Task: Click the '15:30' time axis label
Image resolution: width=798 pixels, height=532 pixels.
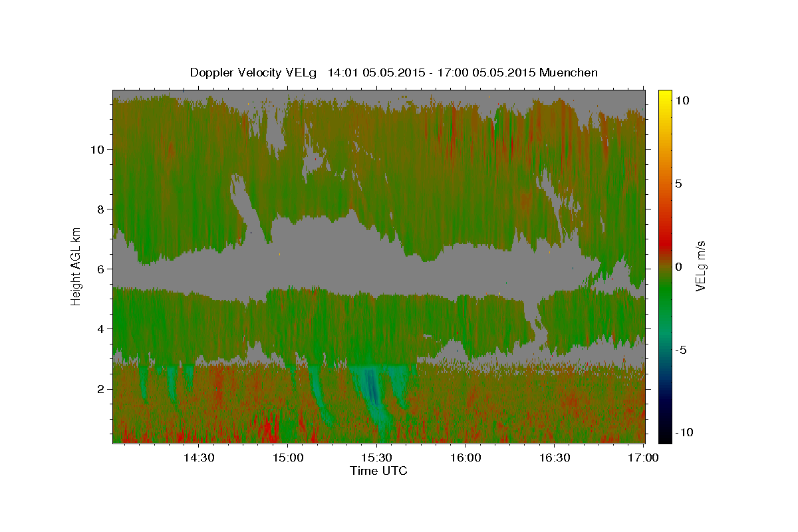Action: [x=377, y=458]
